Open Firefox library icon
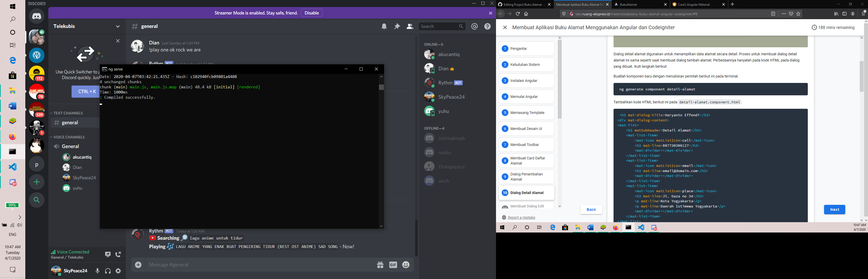Viewport: 868px width, 279px height. click(836, 14)
